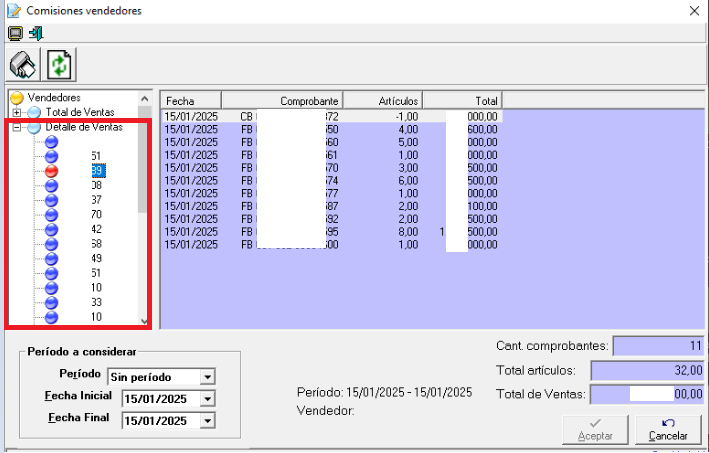Click the Artículos column header
The width and height of the screenshot is (709, 453).
382,101
